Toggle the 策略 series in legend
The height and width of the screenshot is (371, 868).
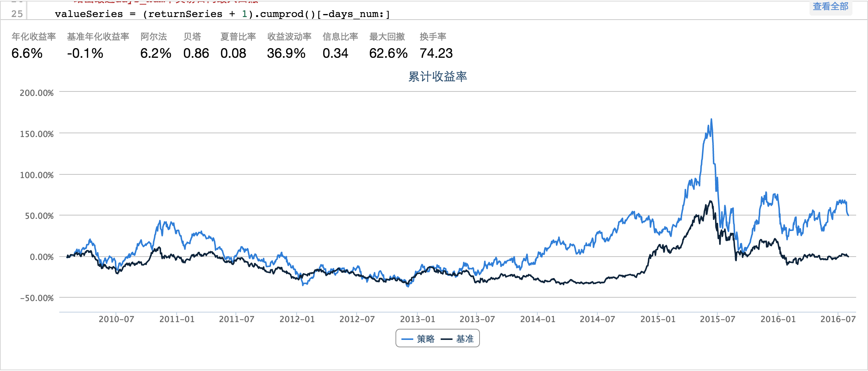(418, 339)
